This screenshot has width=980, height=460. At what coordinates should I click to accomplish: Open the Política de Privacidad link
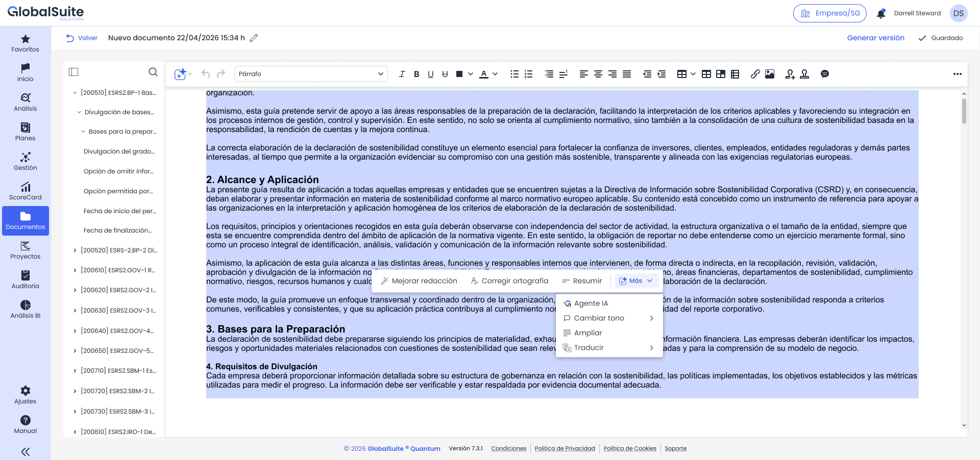click(565, 449)
